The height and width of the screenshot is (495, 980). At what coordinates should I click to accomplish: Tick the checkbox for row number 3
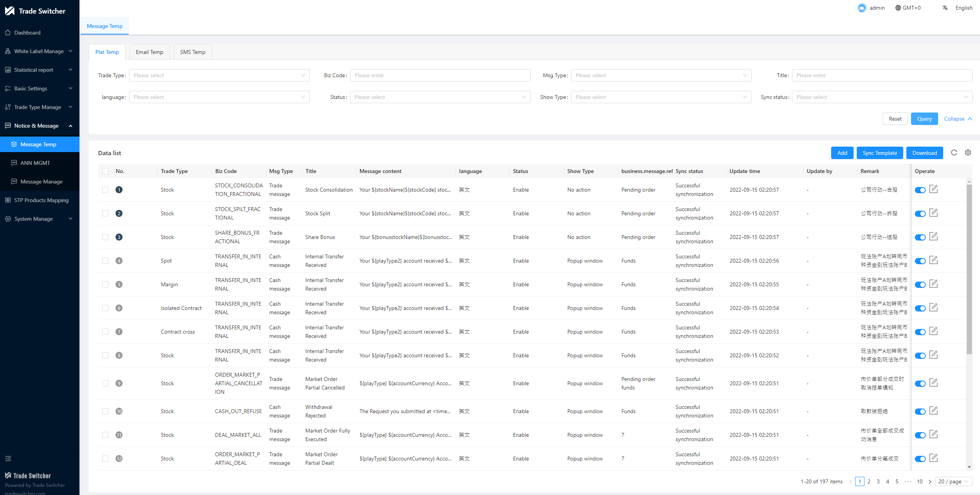pos(105,237)
